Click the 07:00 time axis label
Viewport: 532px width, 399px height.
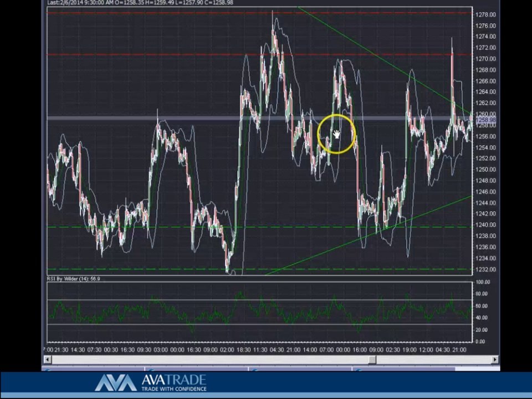[326, 350]
